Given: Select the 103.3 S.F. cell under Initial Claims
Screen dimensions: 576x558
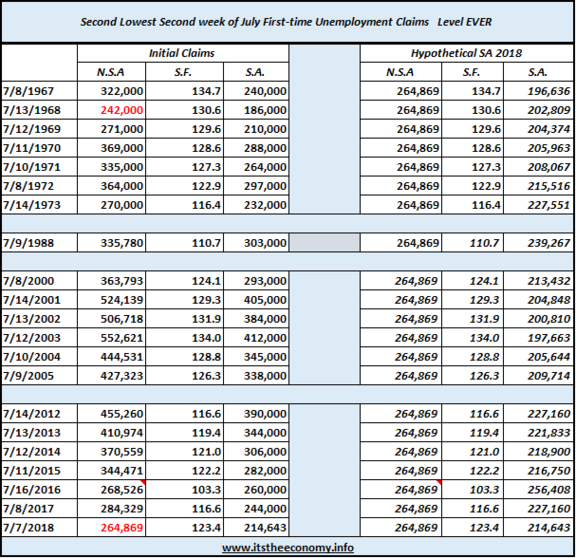Looking at the screenshot, I should point(184,489).
